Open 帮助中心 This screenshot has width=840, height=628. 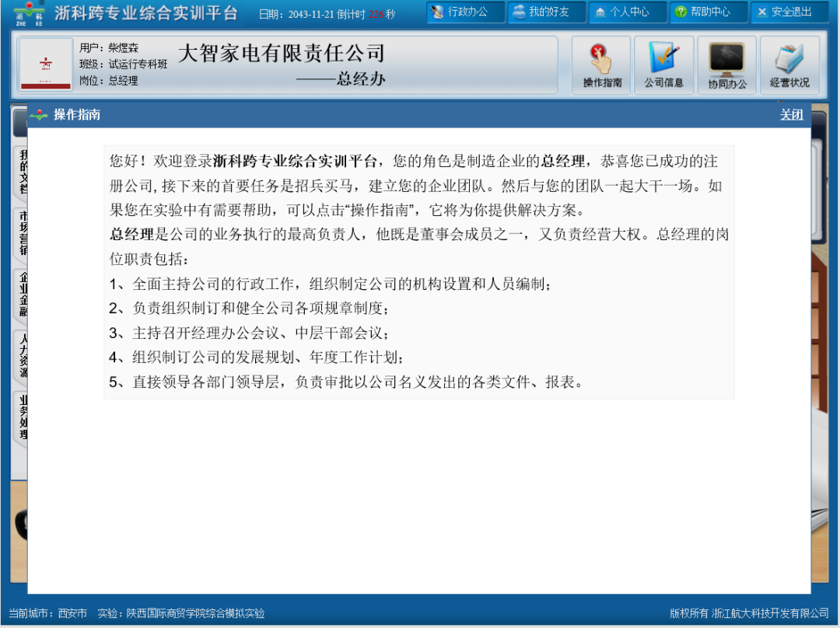pyautogui.click(x=709, y=12)
